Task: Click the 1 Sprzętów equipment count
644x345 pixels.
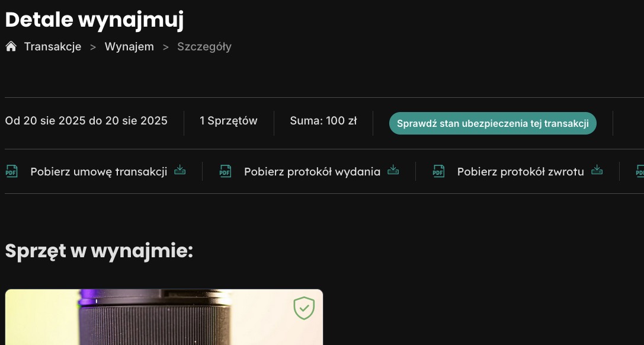Action: point(229,121)
